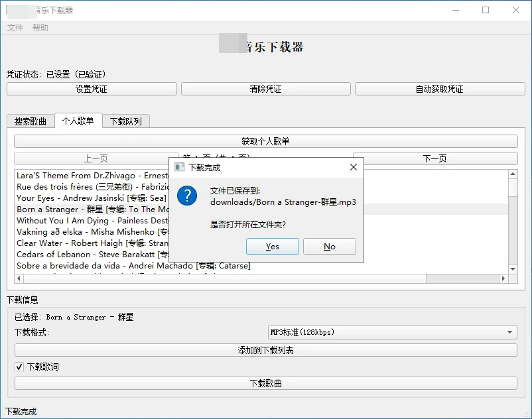Image resolution: width=532 pixels, height=419 pixels.
Task: Toggle the 下载歌词 checkbox
Action: [19, 367]
